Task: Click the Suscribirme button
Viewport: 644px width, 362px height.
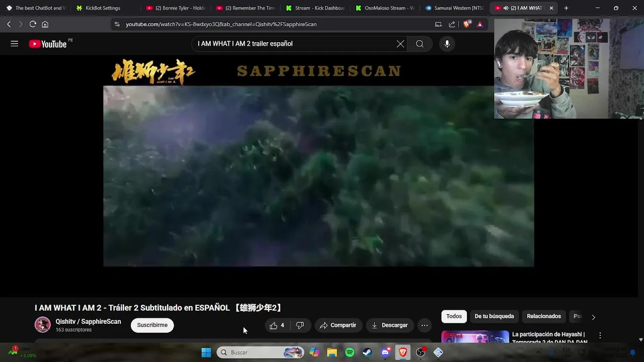Action: click(x=152, y=325)
